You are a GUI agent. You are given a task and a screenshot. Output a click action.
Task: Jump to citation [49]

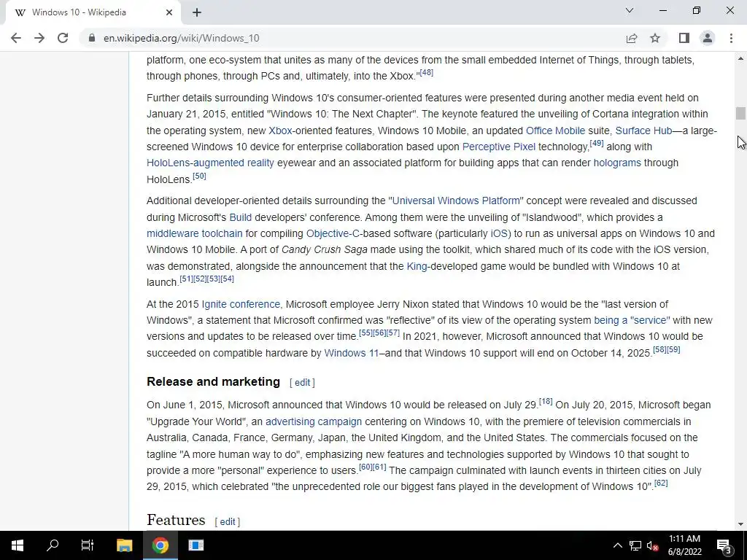coord(597,144)
